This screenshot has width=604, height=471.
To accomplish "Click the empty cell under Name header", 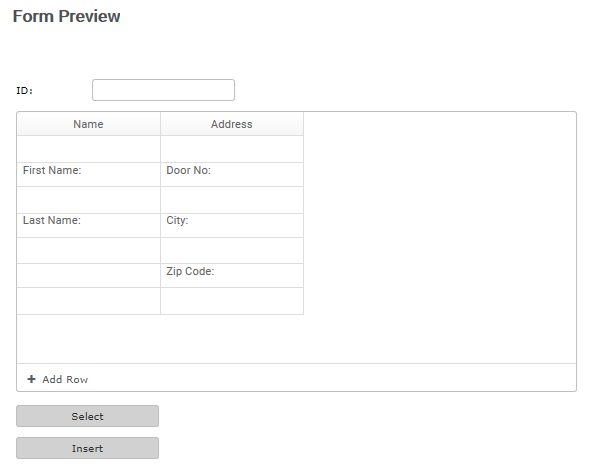I will tap(89, 149).
